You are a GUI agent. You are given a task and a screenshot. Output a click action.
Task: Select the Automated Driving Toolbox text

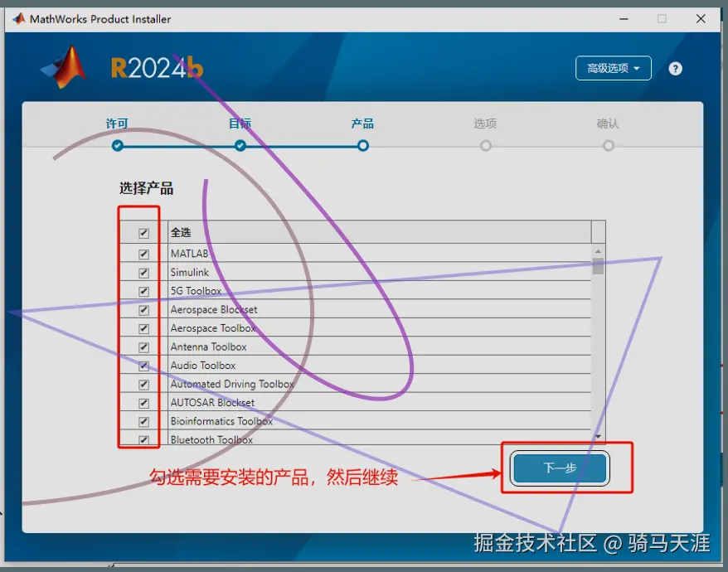[x=232, y=384]
